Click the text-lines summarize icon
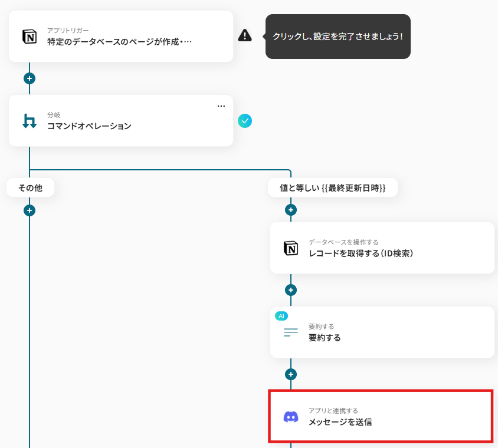The height and width of the screenshot is (448, 498). point(291,332)
